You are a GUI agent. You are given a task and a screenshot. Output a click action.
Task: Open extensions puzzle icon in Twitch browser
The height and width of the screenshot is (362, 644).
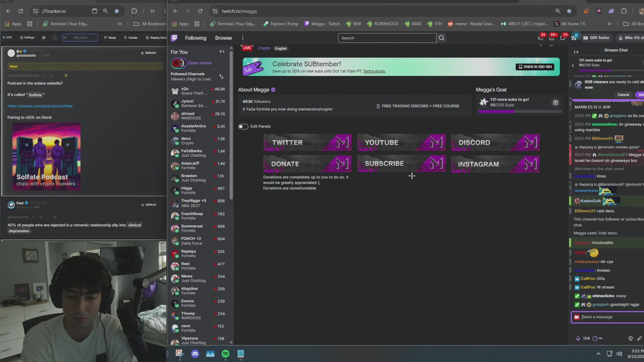click(624, 11)
